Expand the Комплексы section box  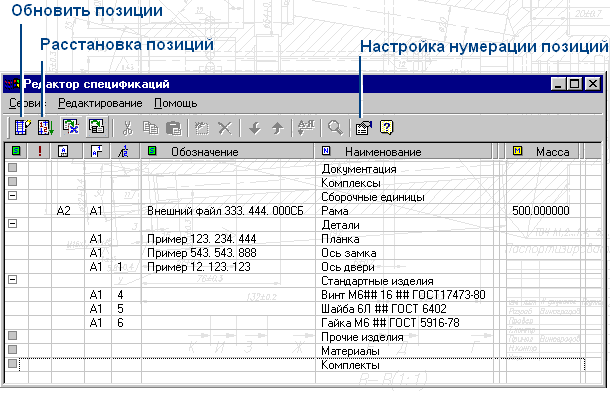click(13, 182)
